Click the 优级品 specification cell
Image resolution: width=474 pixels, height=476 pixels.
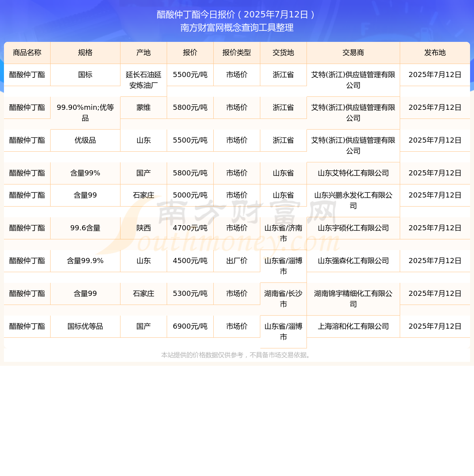85,140
